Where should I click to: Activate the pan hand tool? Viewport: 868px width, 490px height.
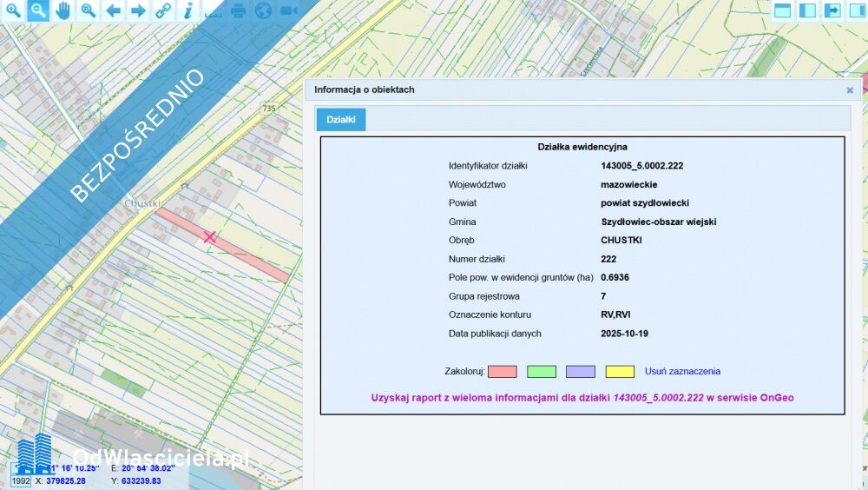62,10
